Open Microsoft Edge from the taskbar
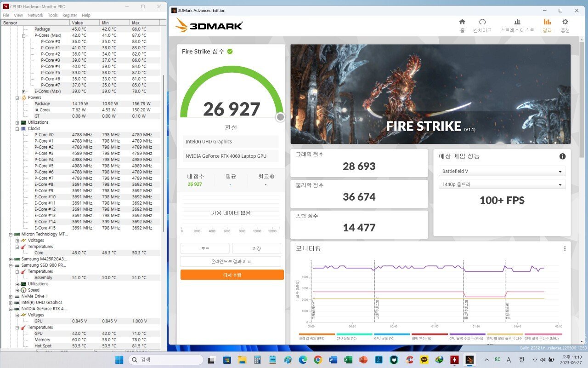 pyautogui.click(x=303, y=360)
